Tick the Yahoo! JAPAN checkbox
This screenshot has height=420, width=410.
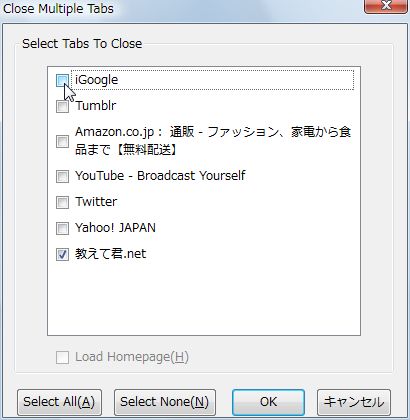[x=62, y=228]
